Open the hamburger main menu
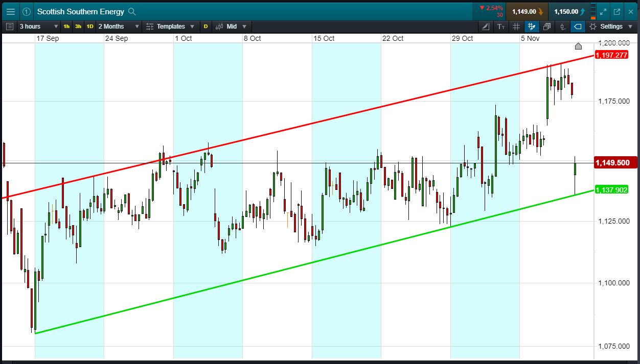 tap(11, 11)
